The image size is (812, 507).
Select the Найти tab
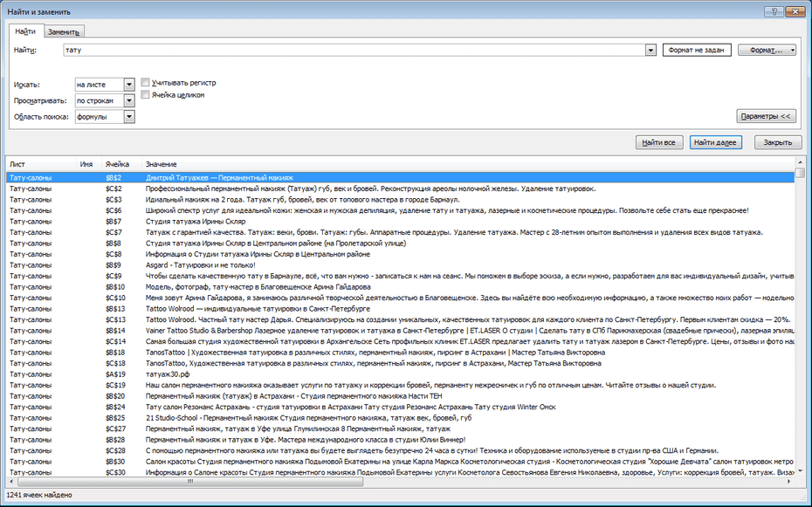click(24, 31)
